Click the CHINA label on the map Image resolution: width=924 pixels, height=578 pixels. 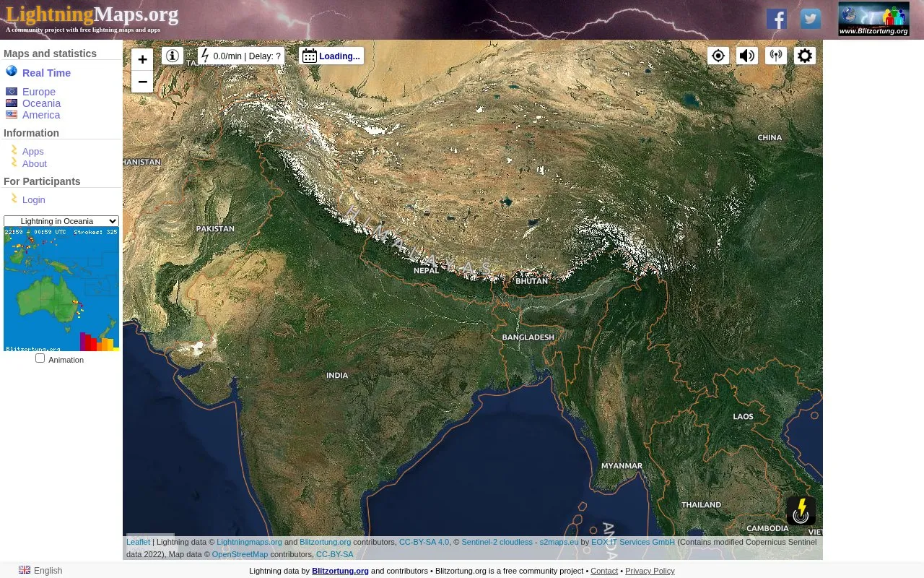770,137
